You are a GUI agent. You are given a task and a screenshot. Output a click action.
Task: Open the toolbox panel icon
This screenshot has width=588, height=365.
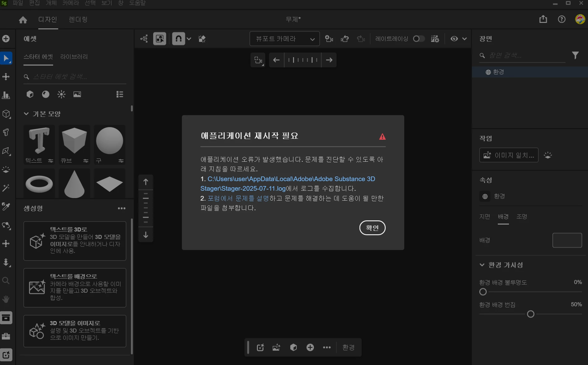(6, 336)
